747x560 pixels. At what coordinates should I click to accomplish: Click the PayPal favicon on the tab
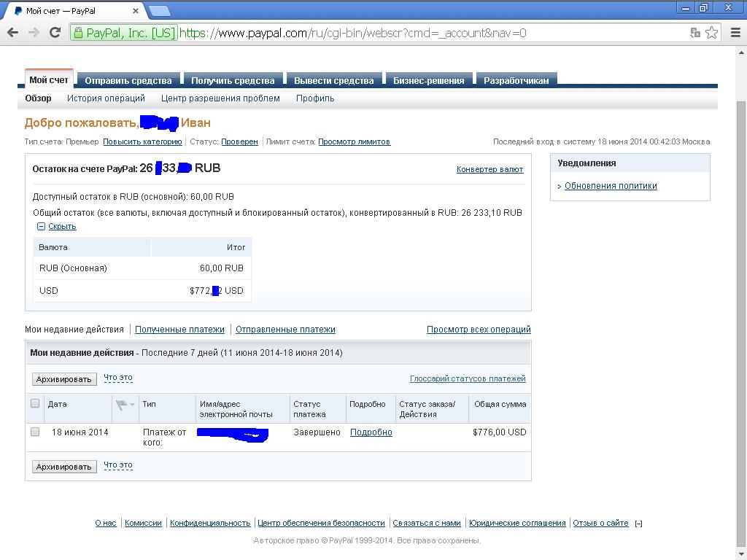[x=18, y=10]
